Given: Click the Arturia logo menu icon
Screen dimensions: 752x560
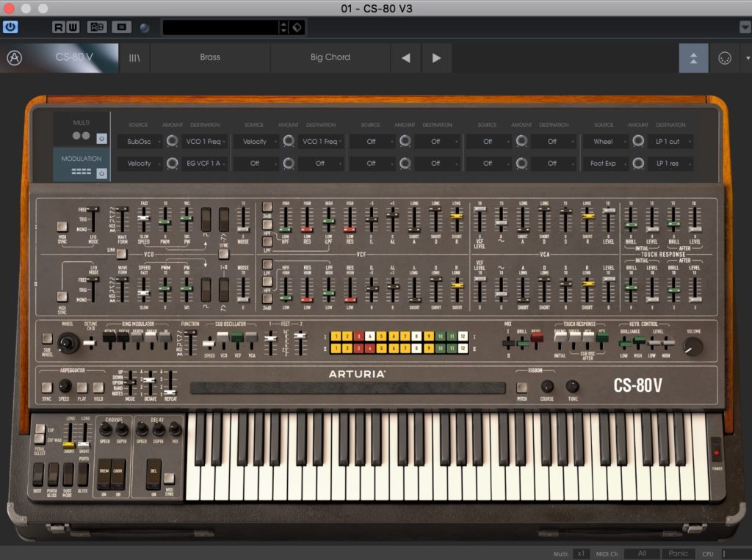Looking at the screenshot, I should coord(15,57).
